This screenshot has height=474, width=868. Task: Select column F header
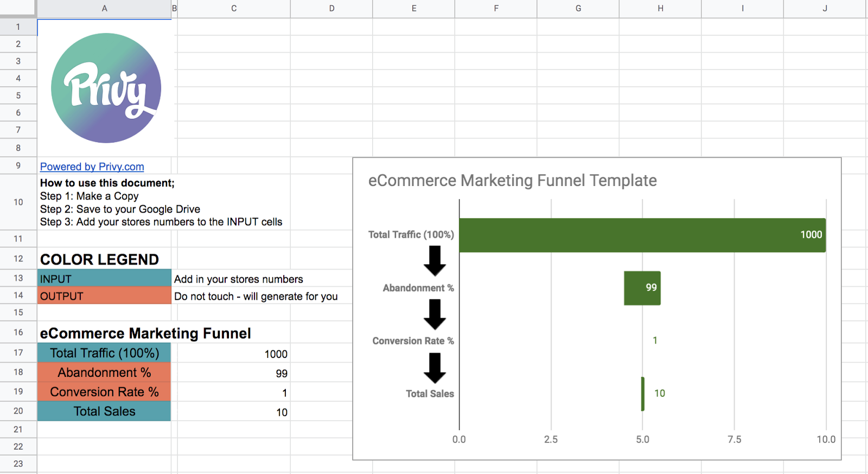point(496,8)
